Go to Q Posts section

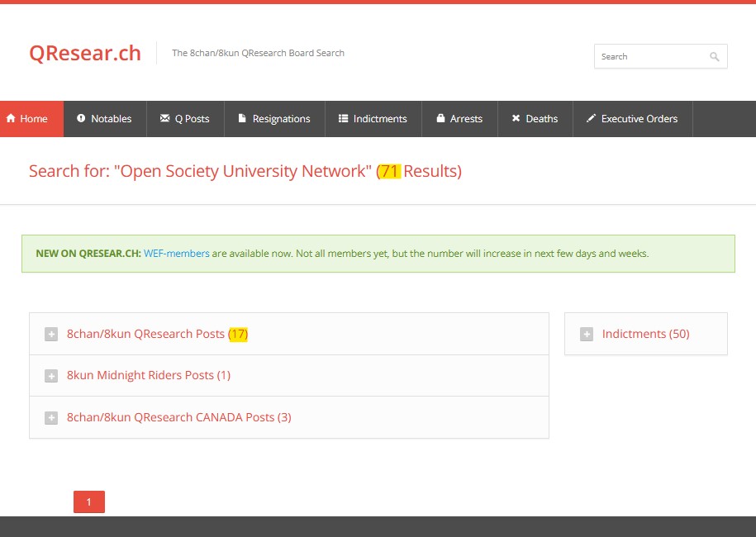click(x=185, y=119)
